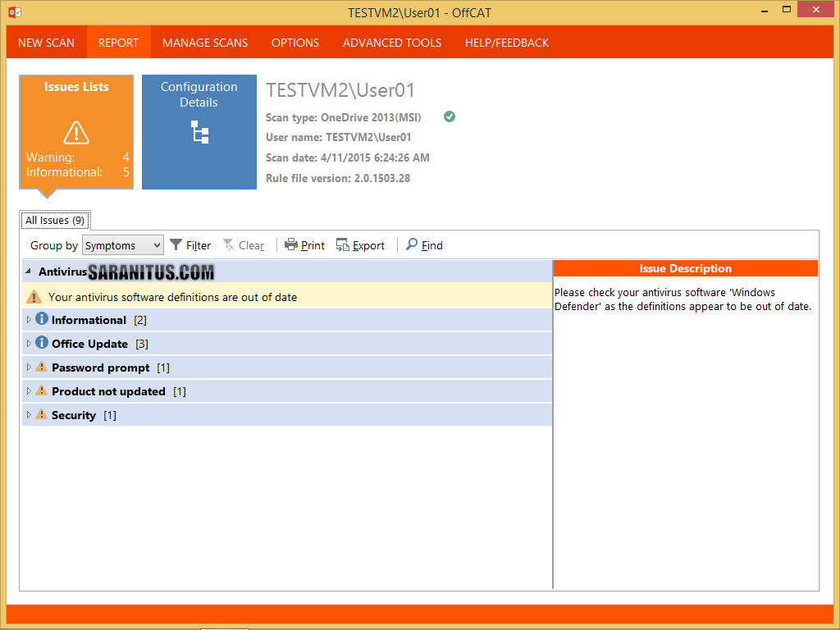
Task: Close the OffCAT window
Action: (816, 10)
